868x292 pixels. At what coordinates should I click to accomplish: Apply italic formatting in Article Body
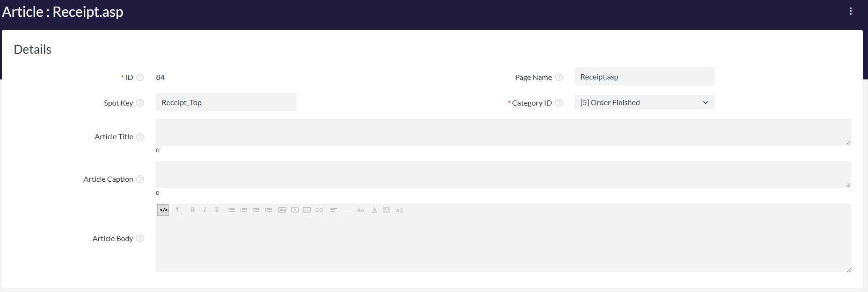[204, 210]
